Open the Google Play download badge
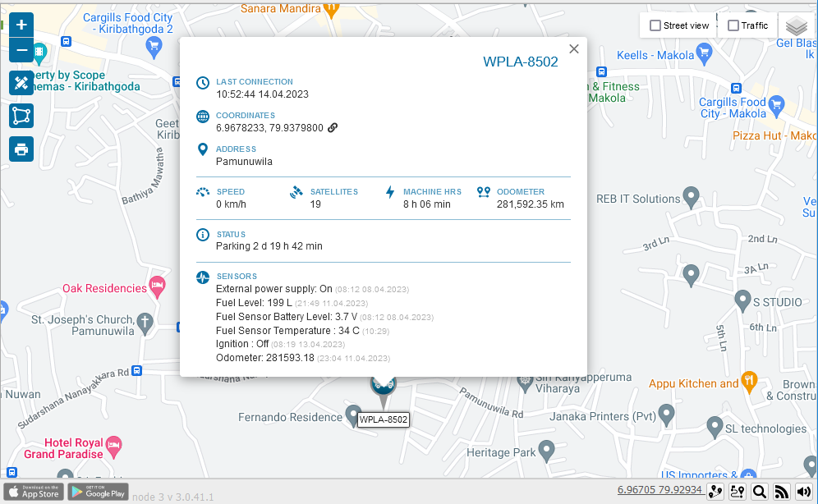The image size is (818, 504). (x=98, y=492)
